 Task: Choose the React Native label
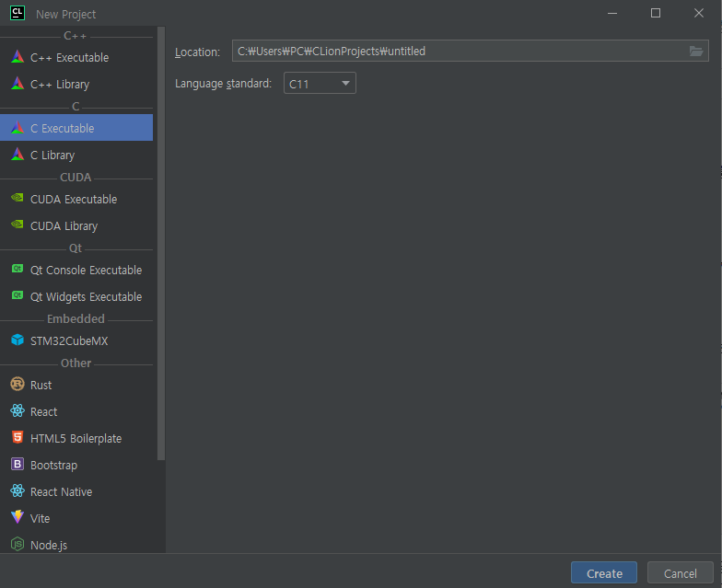pyautogui.click(x=61, y=491)
